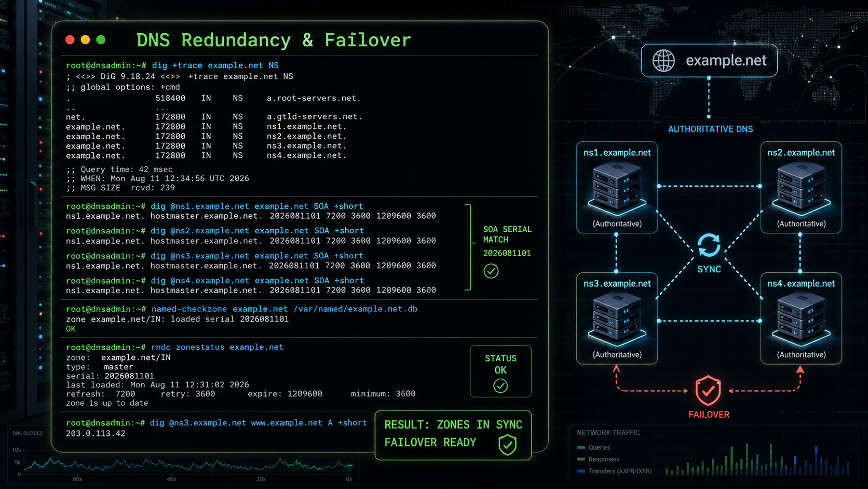Click the "dig @ns2.example.net" SOA command

pos(257,231)
